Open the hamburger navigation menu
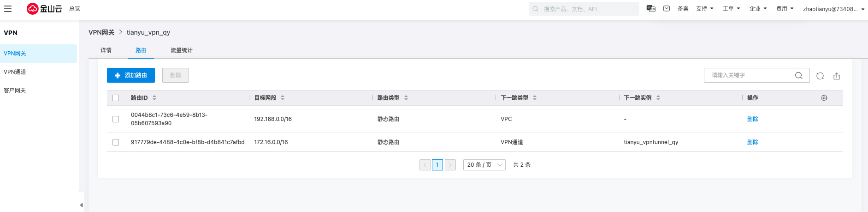 (8, 9)
